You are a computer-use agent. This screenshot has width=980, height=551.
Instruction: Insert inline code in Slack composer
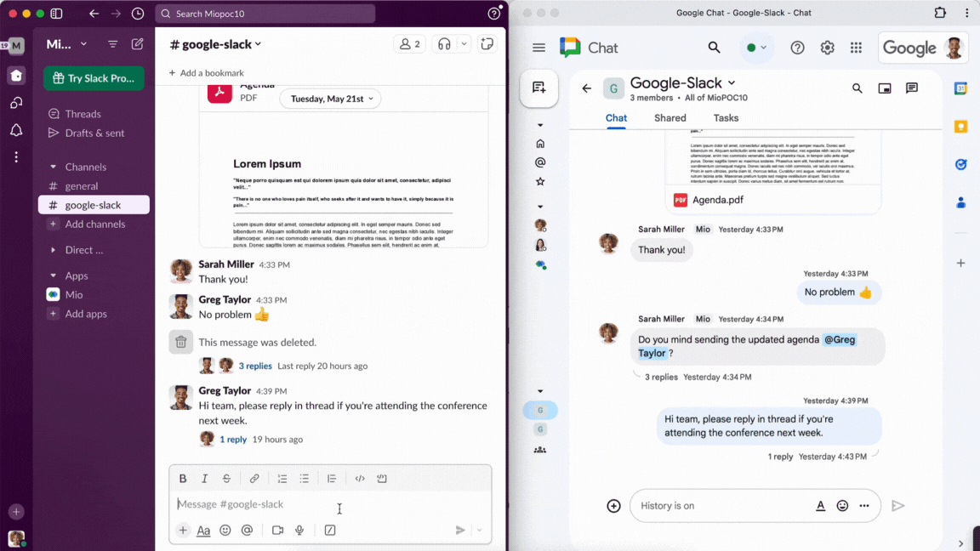point(360,479)
